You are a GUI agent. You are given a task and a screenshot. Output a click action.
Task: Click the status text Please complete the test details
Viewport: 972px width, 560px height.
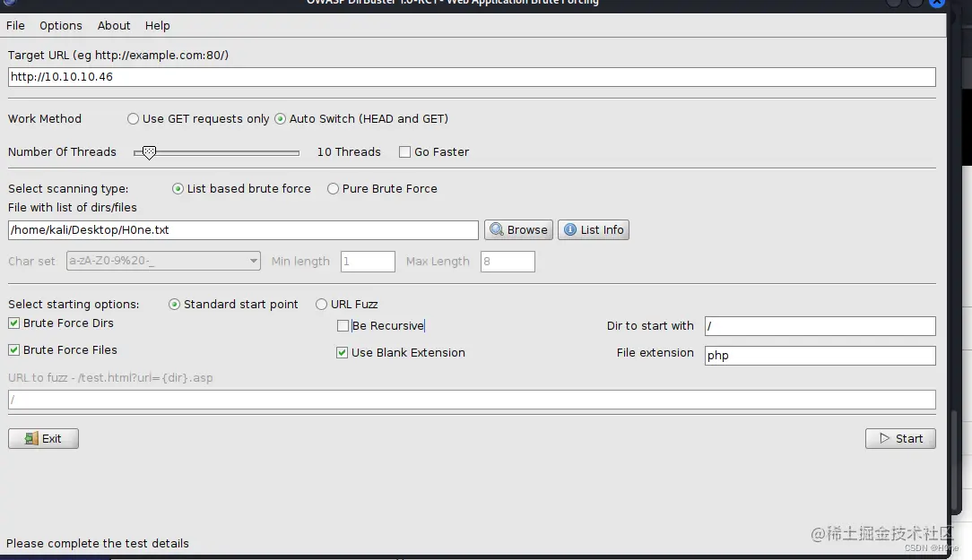pyautogui.click(x=98, y=543)
